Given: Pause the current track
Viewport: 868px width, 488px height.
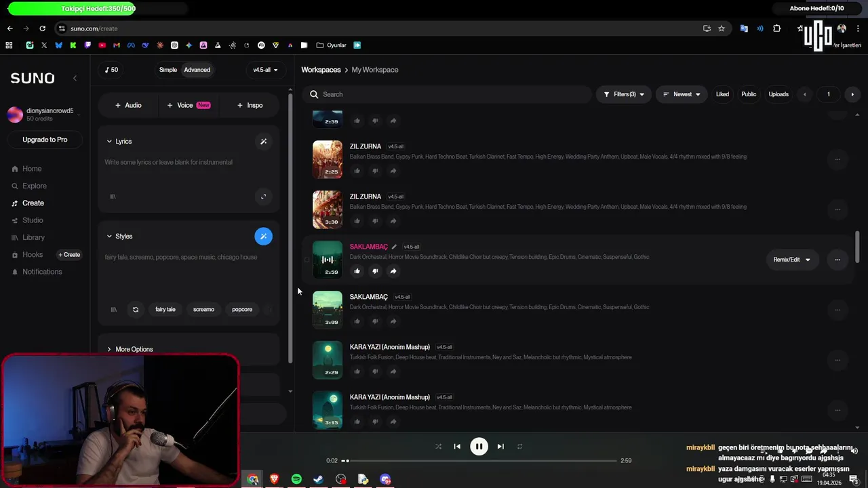Looking at the screenshot, I should 479,447.
